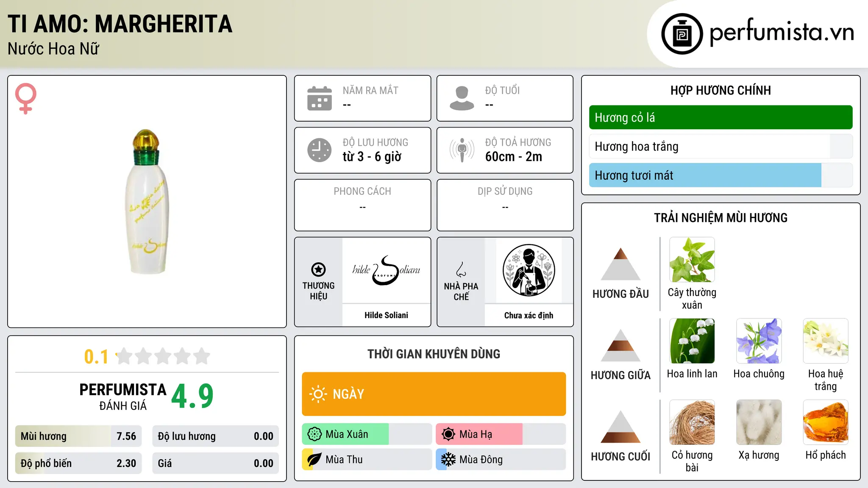Click the pink female gender symbol

(x=26, y=99)
